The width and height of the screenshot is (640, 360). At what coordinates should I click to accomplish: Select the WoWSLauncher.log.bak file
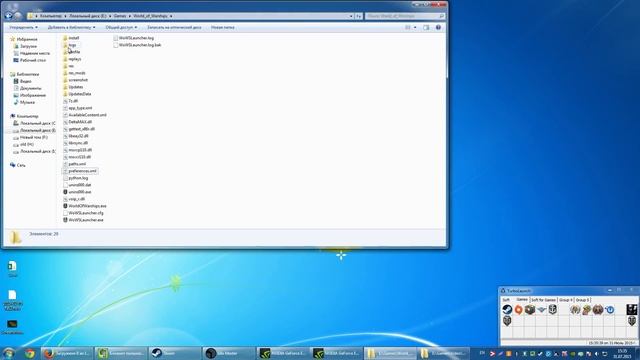(x=137, y=45)
